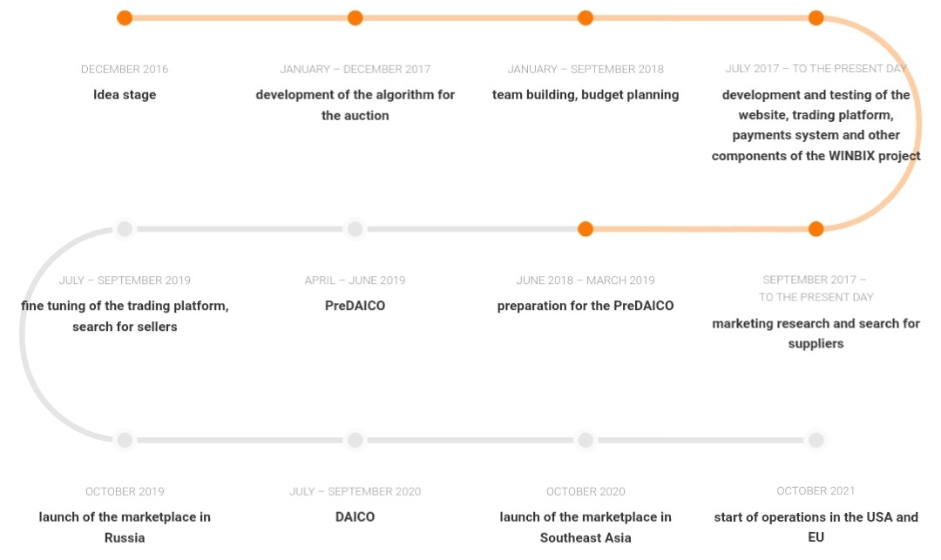The width and height of the screenshot is (941, 560).
Task: Click orange dot above September 2017 milestone
Action: point(816,229)
